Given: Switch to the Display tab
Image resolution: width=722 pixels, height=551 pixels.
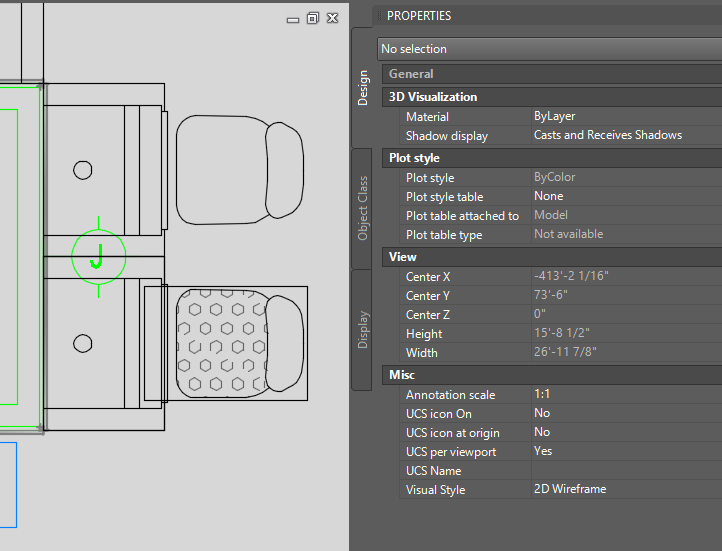Looking at the screenshot, I should point(362,330).
